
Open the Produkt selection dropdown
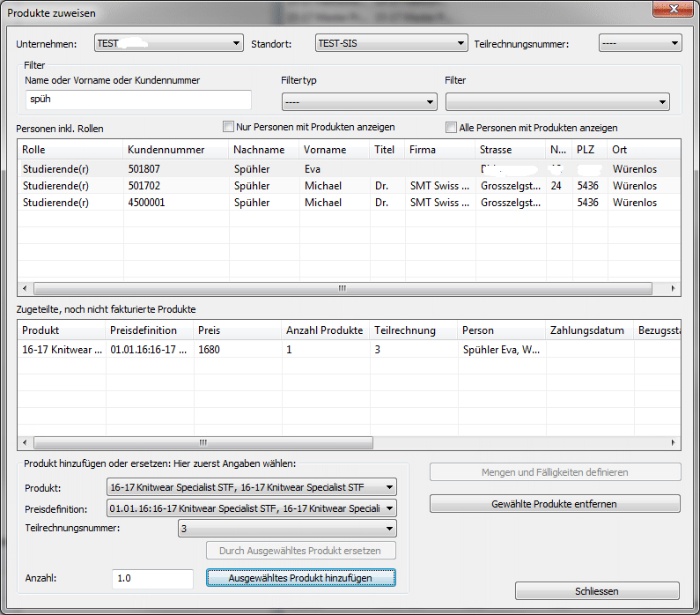(x=251, y=487)
